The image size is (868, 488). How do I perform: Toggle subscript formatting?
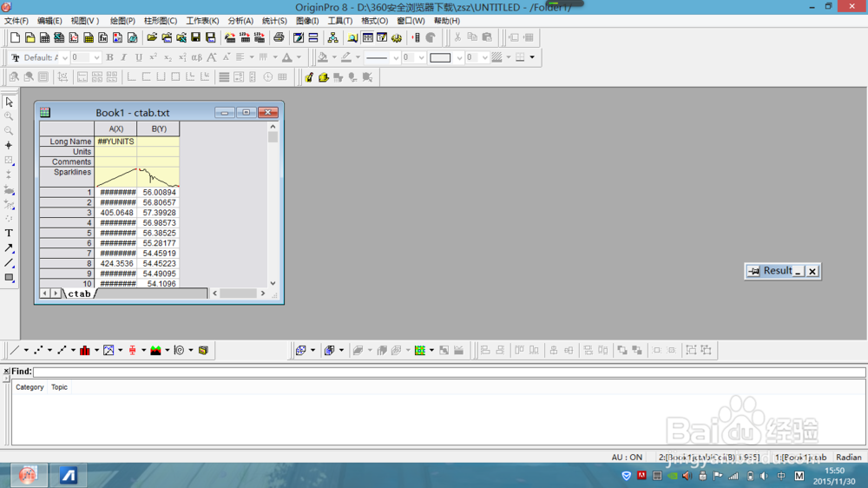coord(168,57)
